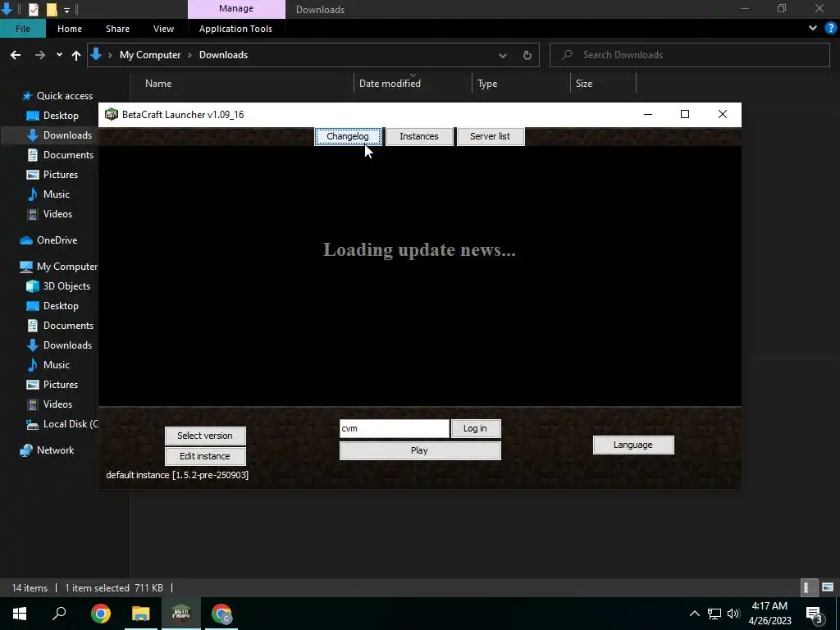Viewport: 840px width, 630px height.
Task: Sort files by Type column
Action: click(487, 84)
